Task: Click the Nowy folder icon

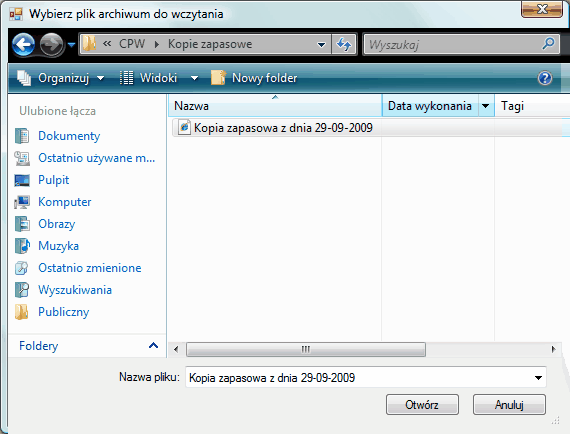Action: tap(218, 78)
